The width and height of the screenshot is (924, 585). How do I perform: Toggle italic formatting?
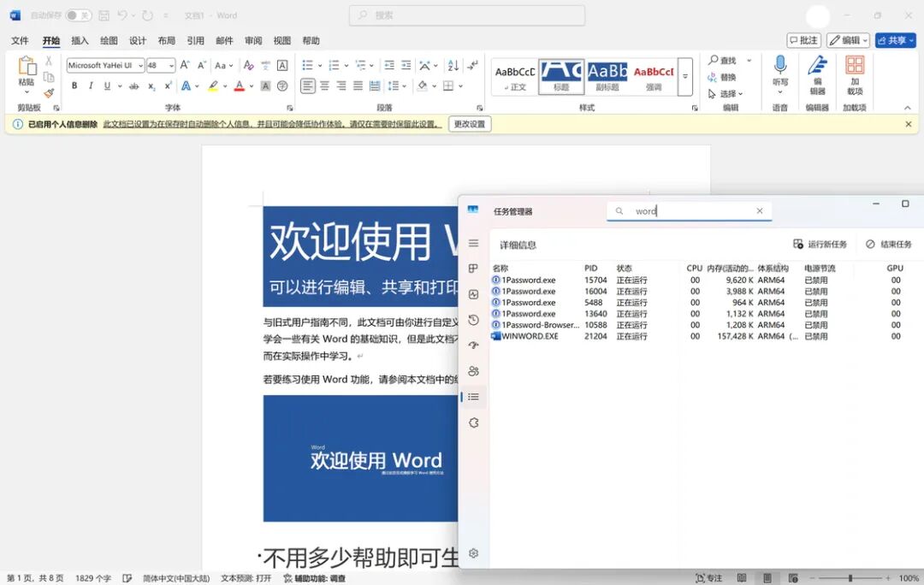tap(91, 86)
